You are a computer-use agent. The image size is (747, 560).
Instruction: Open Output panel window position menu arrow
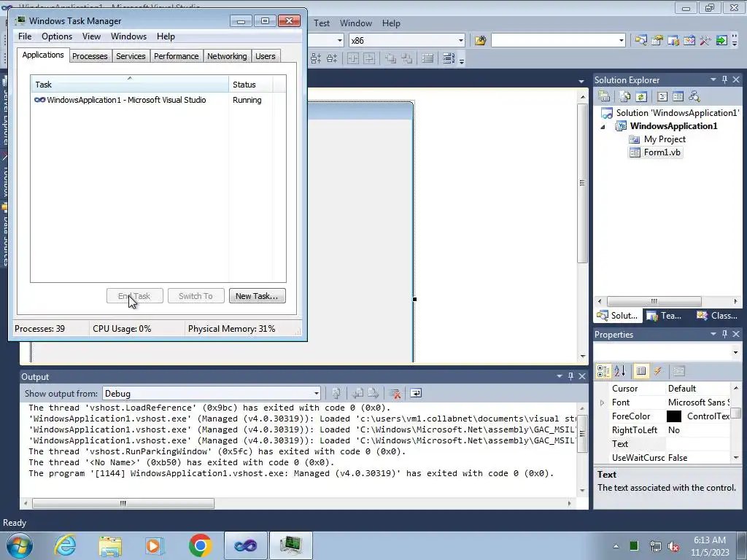point(560,377)
